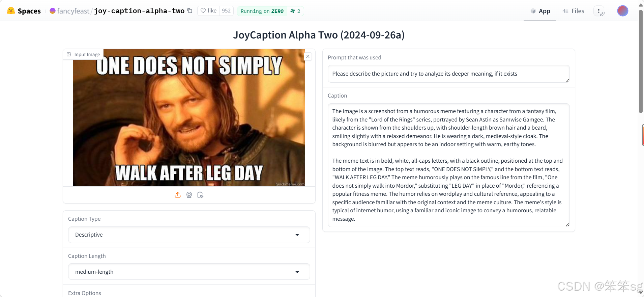Click the Caption Type label
This screenshot has height=297, width=644.
pyautogui.click(x=84, y=219)
